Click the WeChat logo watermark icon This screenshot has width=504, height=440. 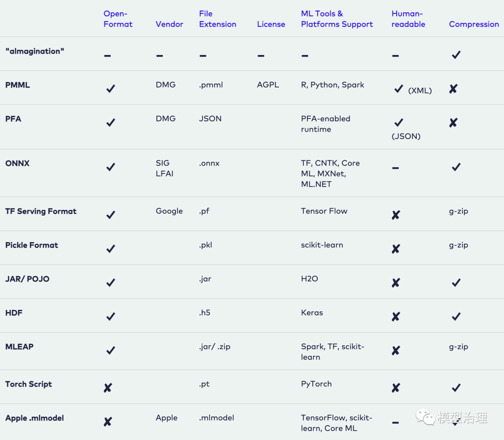click(425, 417)
